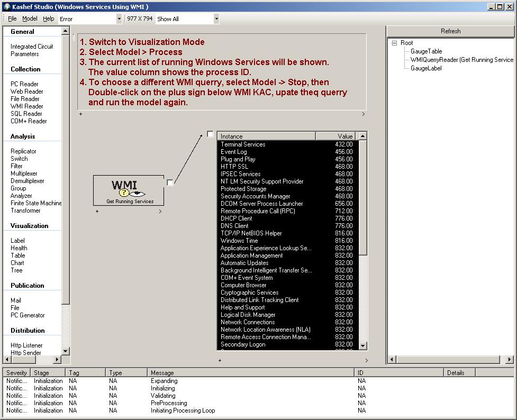Collapse the Root tree node
The width and height of the screenshot is (517, 420).
pos(394,43)
